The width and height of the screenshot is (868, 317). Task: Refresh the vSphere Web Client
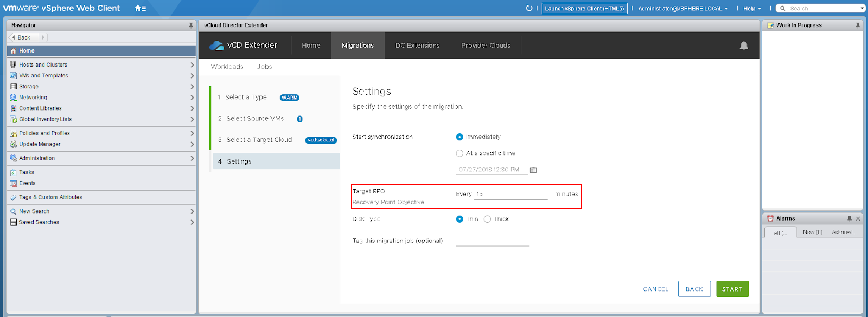(x=529, y=8)
